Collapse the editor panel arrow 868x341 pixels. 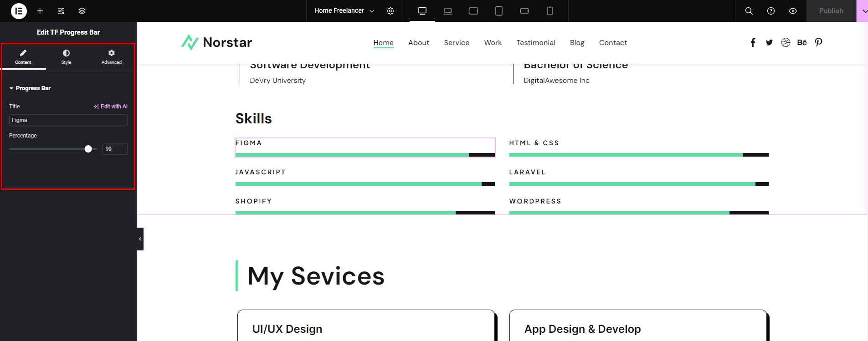(x=140, y=239)
